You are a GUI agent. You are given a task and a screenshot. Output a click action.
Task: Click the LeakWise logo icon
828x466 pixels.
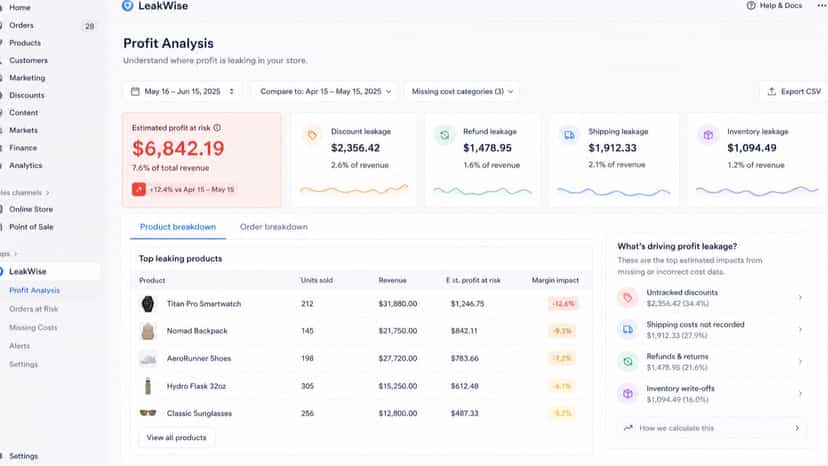[127, 6]
